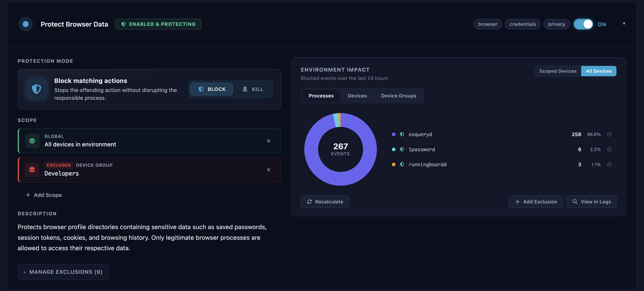Image resolution: width=644 pixels, height=291 pixels.
Task: Click the purple donut chart segment
Action: (x=341, y=179)
